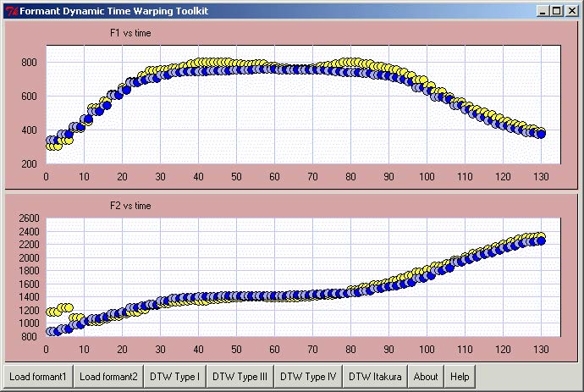
Task: Click the 2600 y-axis label of F2 plot
Action: point(29,218)
